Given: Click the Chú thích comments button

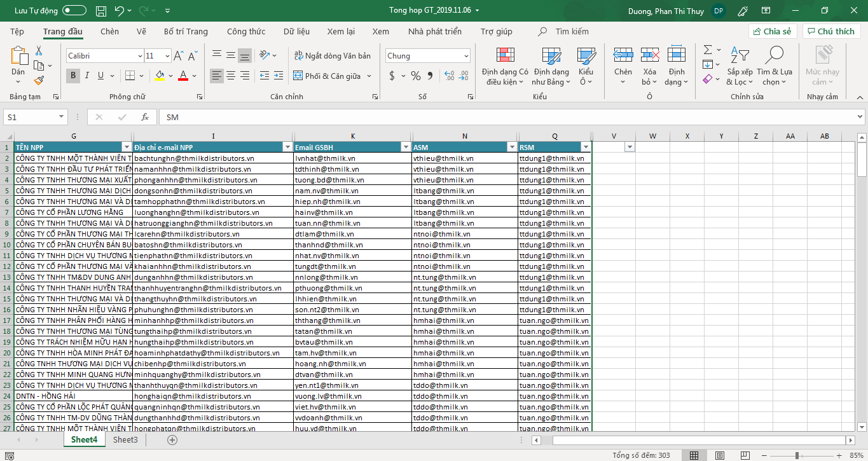Looking at the screenshot, I should 831,31.
